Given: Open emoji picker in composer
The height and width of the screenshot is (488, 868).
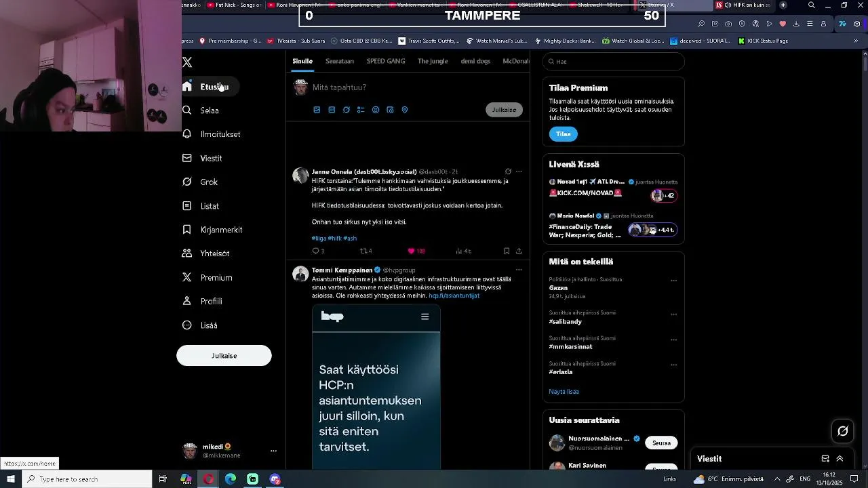Looking at the screenshot, I should 376,110.
